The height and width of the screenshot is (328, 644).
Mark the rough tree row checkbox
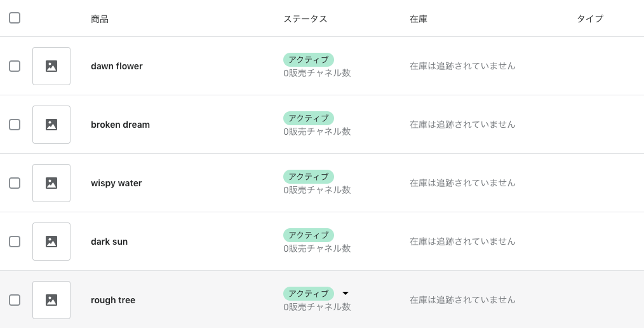[15, 300]
